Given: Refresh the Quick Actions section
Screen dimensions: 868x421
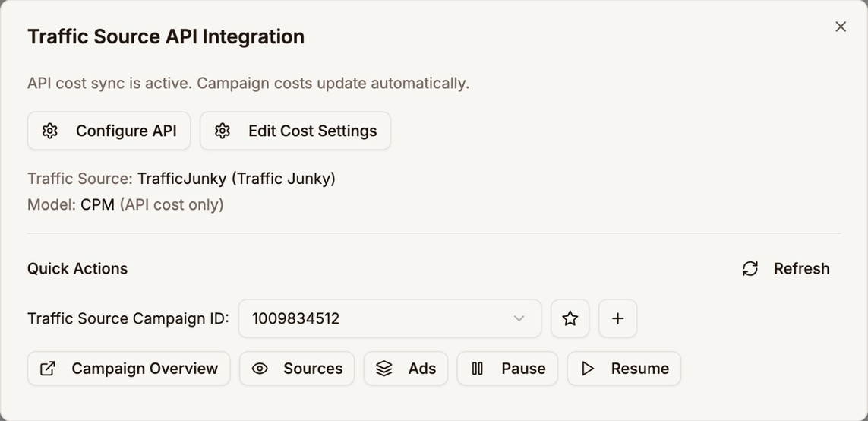Looking at the screenshot, I should [x=785, y=269].
